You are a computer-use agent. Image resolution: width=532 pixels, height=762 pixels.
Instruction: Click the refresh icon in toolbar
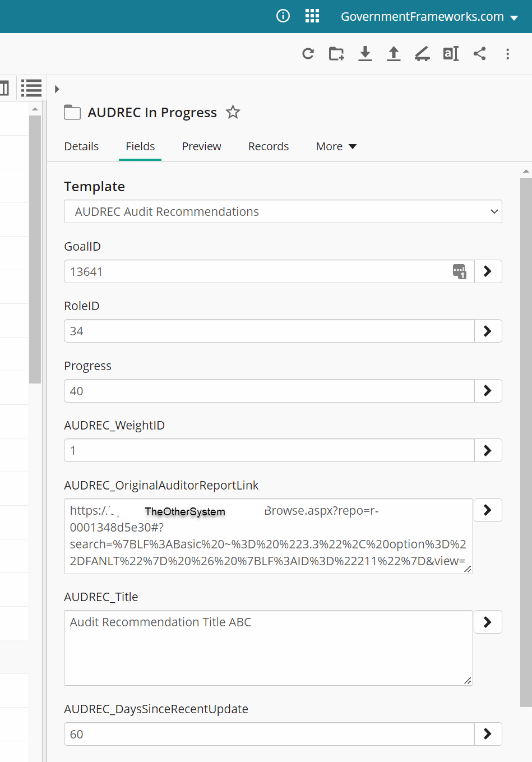pyautogui.click(x=308, y=54)
